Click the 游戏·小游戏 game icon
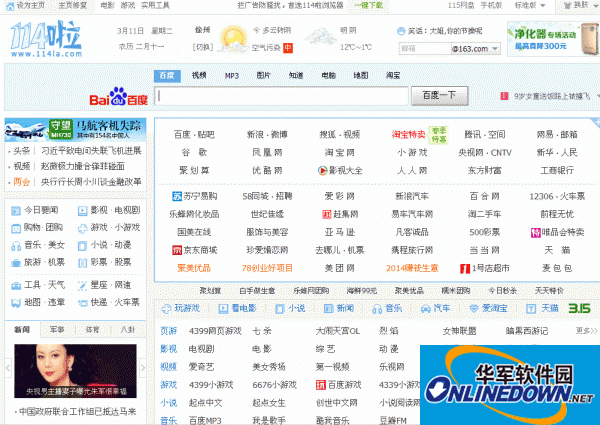The height and width of the screenshot is (425, 600). (82, 228)
